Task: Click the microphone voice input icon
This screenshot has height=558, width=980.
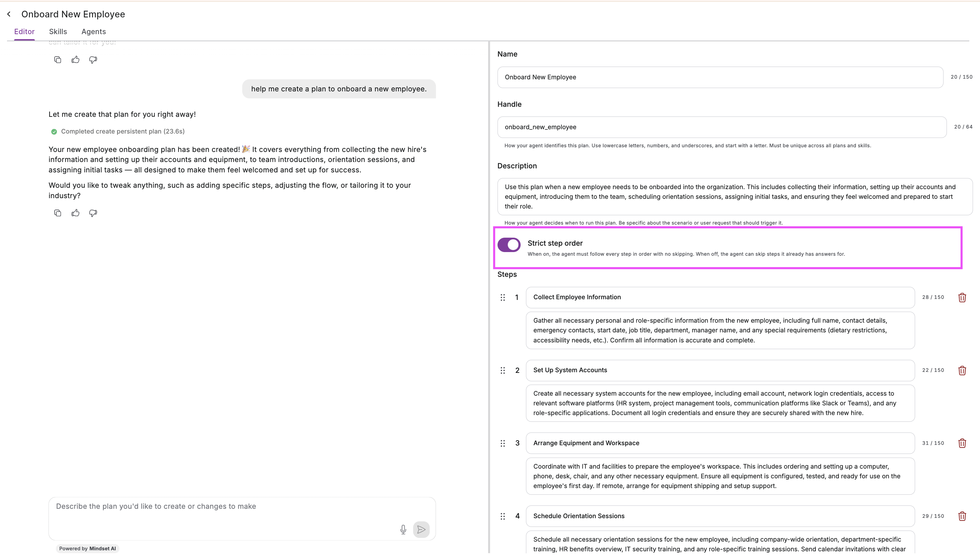Action: pos(403,530)
